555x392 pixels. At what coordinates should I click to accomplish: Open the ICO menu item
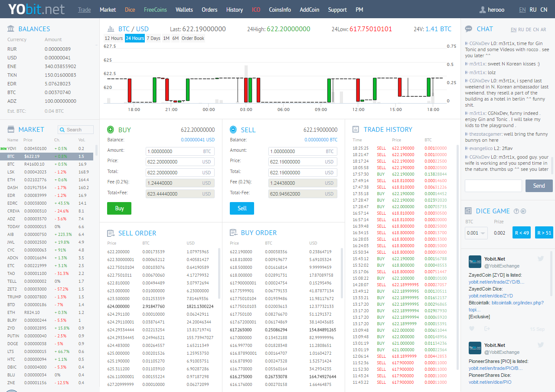pyautogui.click(x=256, y=10)
